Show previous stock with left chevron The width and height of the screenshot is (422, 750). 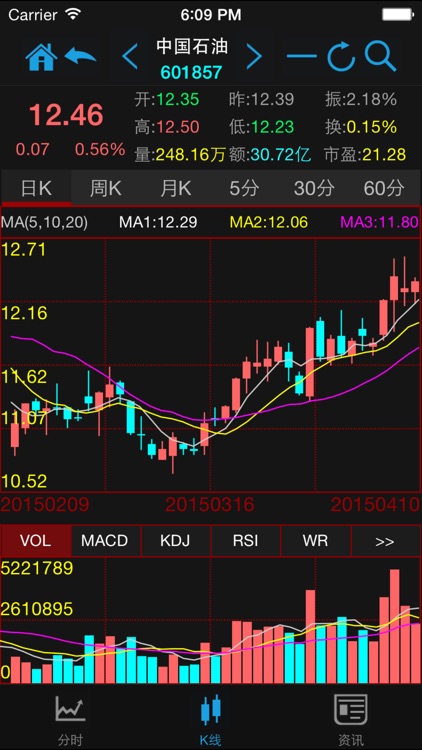[130, 56]
